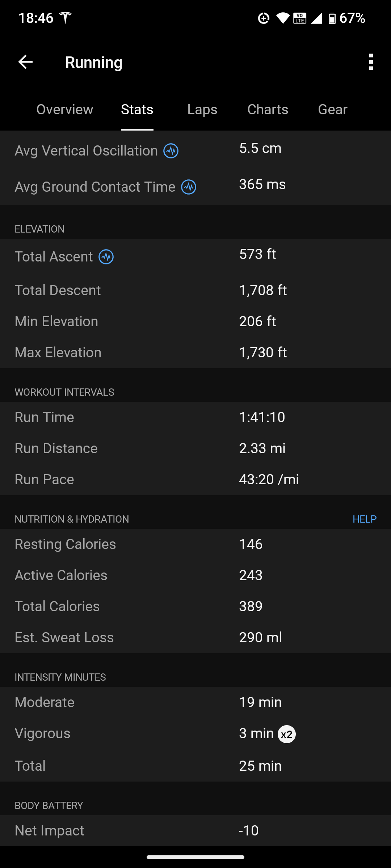This screenshot has width=391, height=868.
Task: Tap the bottom navigation gesture handle
Action: coord(195,857)
